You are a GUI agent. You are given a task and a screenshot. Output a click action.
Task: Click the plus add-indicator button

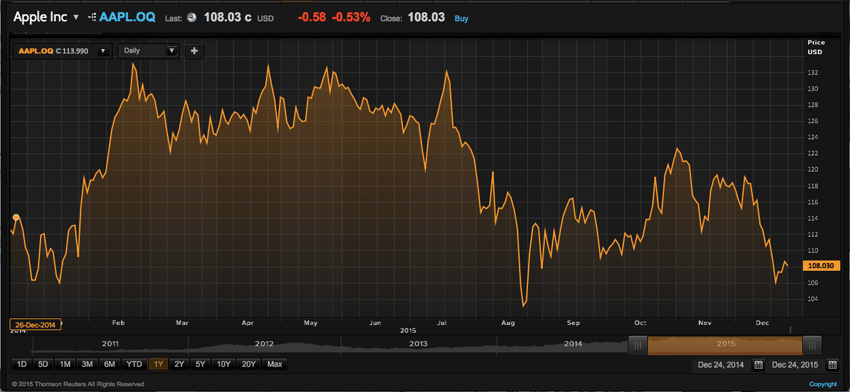(195, 51)
